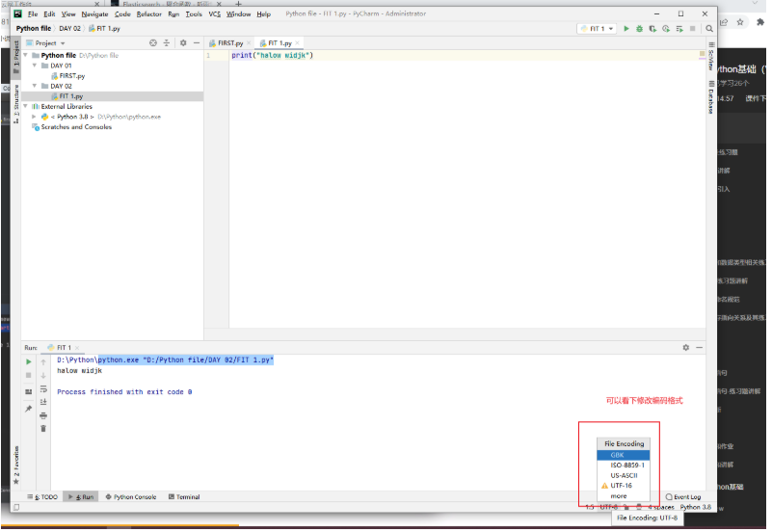
Task: Select GBK in the File Encoding popup
Action: tap(624, 455)
